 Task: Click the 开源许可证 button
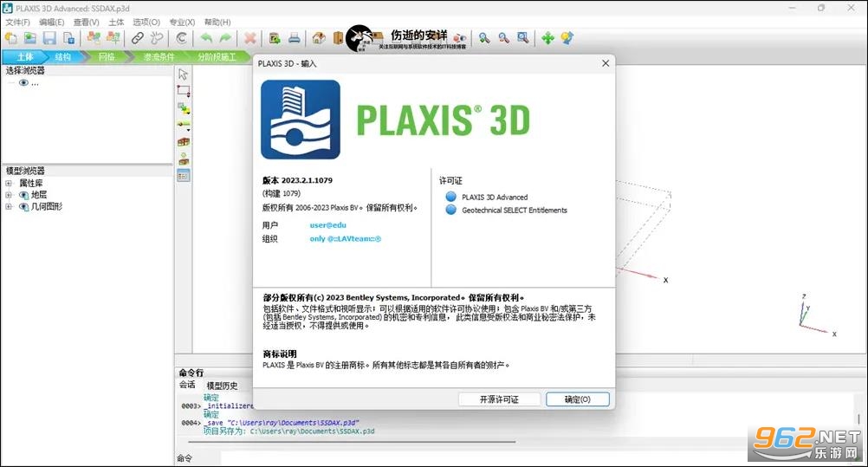point(499,399)
